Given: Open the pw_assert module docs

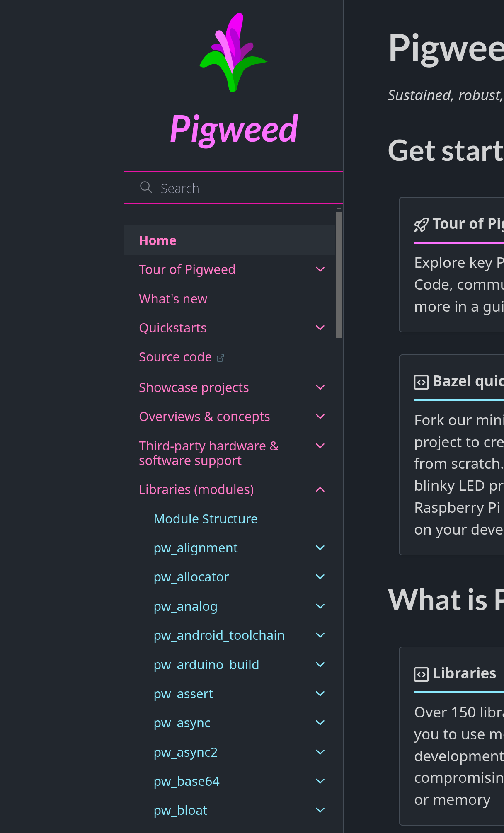Looking at the screenshot, I should coord(183,694).
